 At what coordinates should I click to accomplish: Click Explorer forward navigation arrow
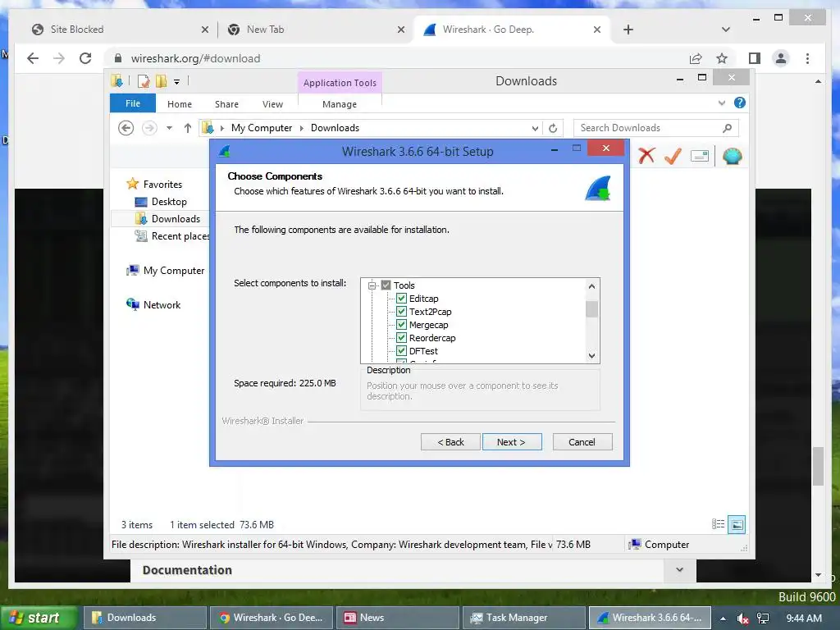pyautogui.click(x=149, y=128)
